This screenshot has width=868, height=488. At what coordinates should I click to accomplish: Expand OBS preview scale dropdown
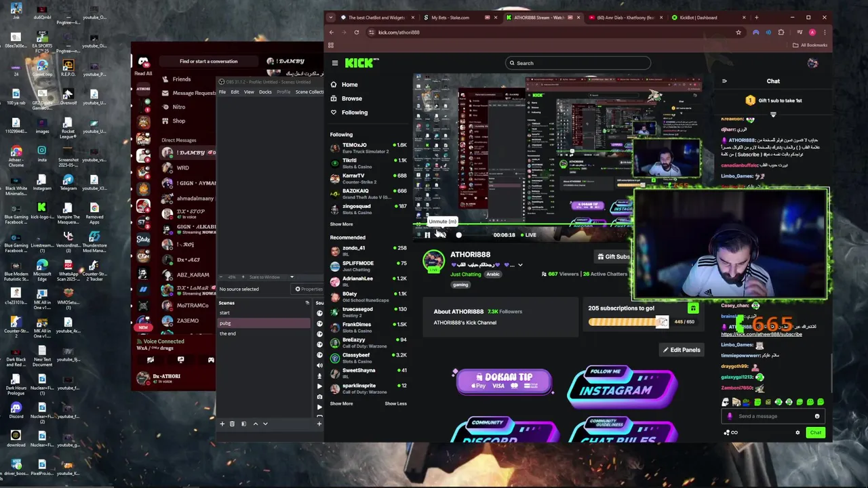[292, 277]
